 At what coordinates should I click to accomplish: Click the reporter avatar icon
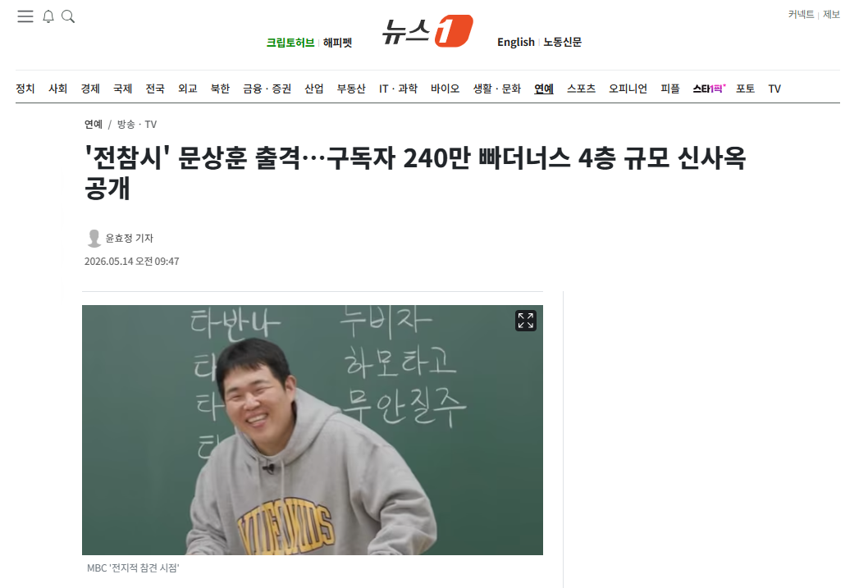coord(94,239)
